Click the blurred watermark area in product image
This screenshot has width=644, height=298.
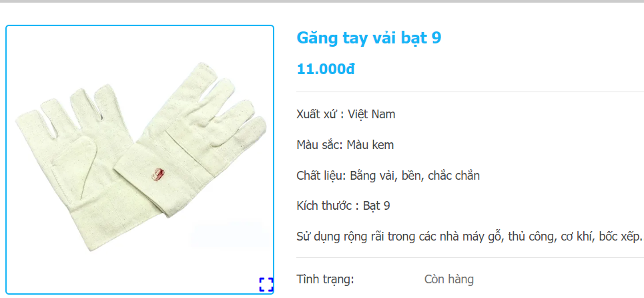click(x=227, y=235)
